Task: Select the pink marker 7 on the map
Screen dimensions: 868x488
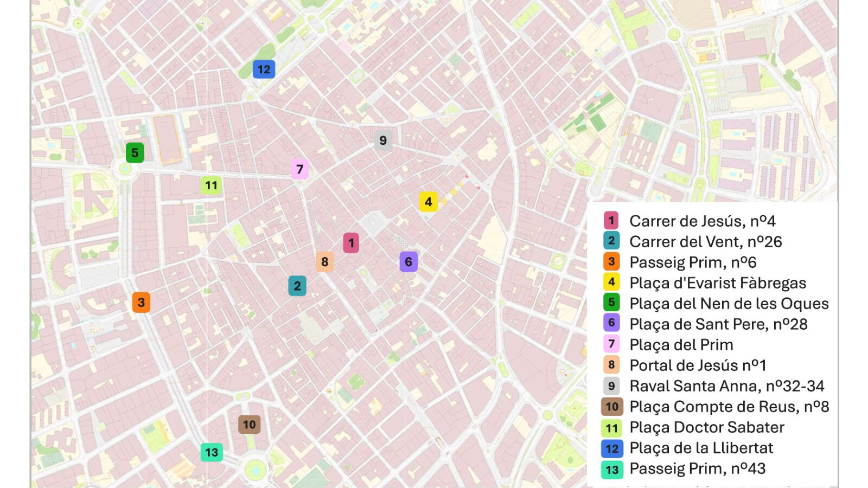Action: (x=299, y=169)
